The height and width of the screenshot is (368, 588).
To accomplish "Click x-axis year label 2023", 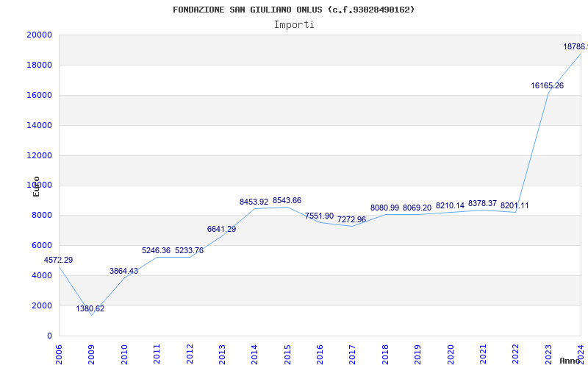I will [548, 354].
